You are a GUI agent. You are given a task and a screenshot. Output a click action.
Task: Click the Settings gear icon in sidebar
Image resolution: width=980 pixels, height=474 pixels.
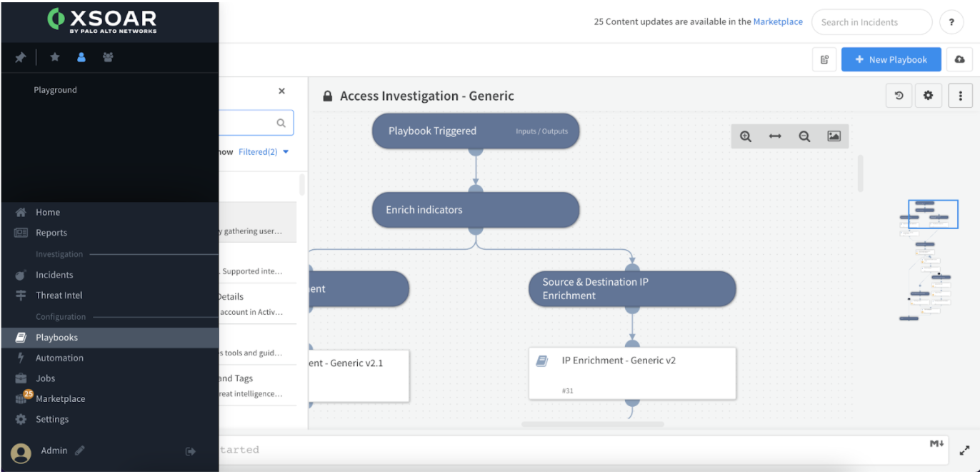coord(21,420)
